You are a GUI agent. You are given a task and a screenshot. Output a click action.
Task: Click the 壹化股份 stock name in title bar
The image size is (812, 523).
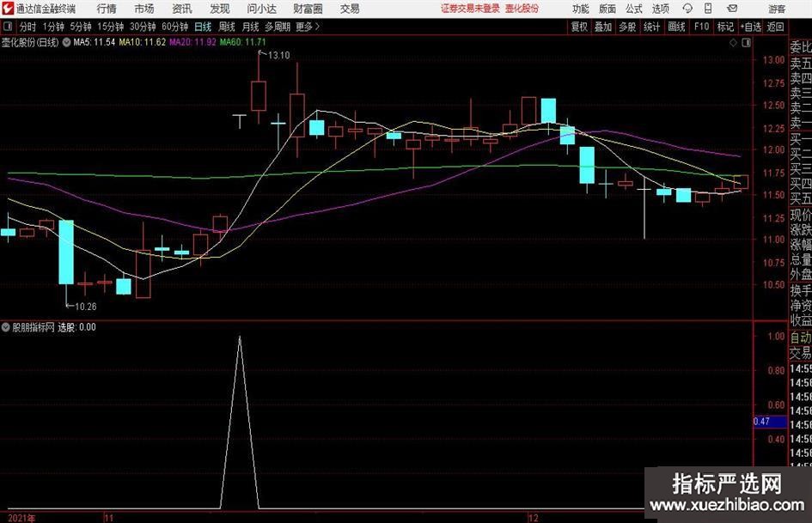522,9
